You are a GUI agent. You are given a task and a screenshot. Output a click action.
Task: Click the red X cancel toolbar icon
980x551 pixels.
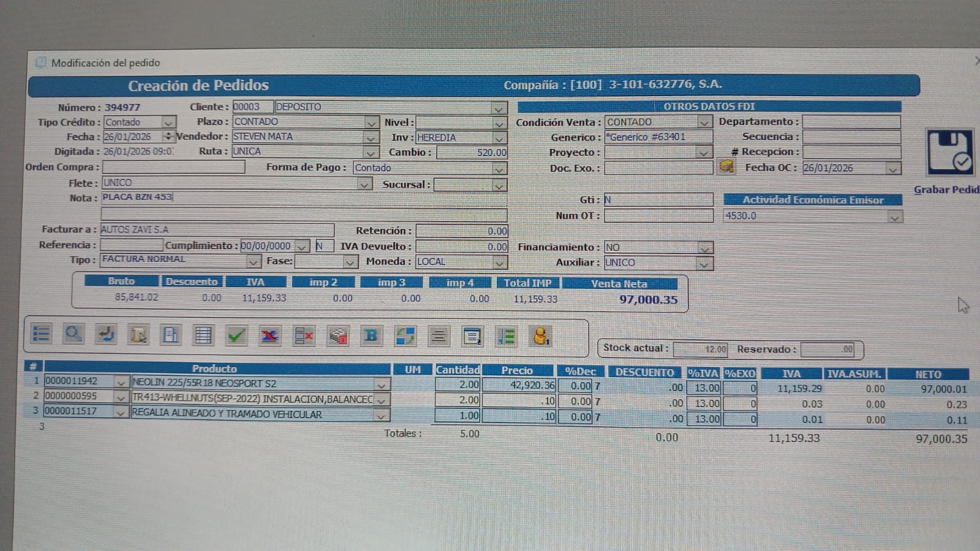(x=269, y=335)
